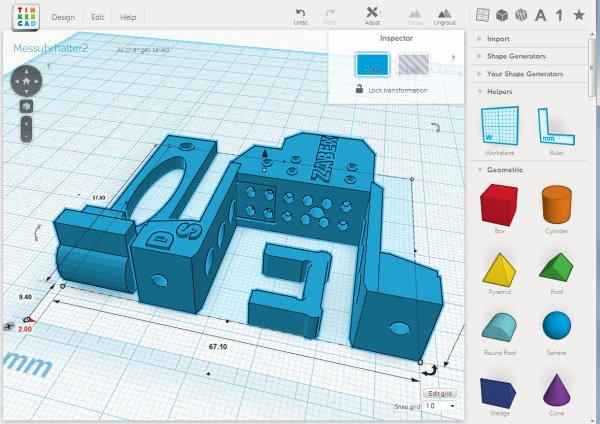Open the view navigation help question mark
The image size is (600, 424).
pyautogui.click(x=49, y=67)
